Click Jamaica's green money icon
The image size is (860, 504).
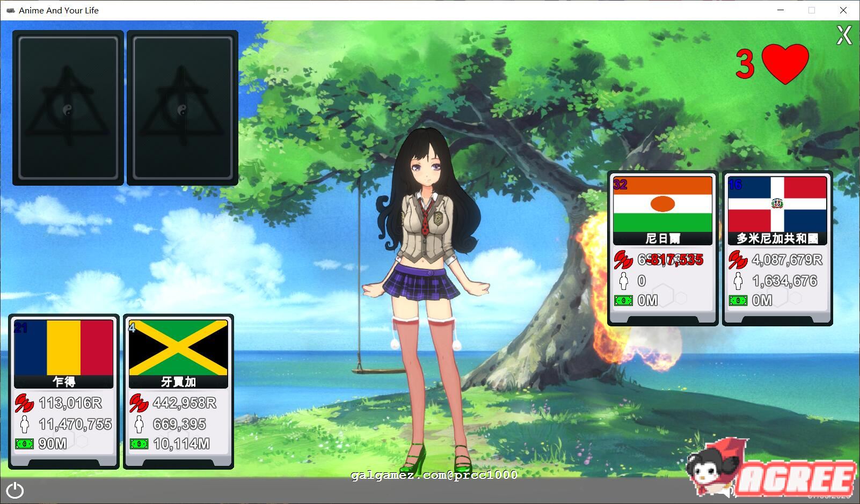pos(139,444)
